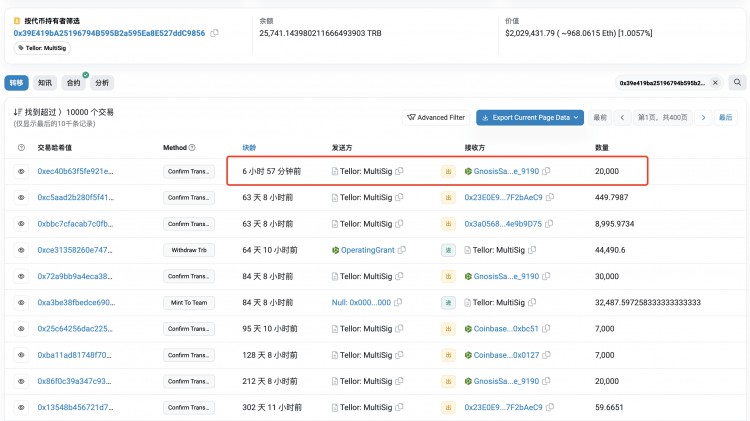Copy Tellor MultiSig receiver in Mint To Team row
Viewport: 750px width, 421px height.
point(532,302)
